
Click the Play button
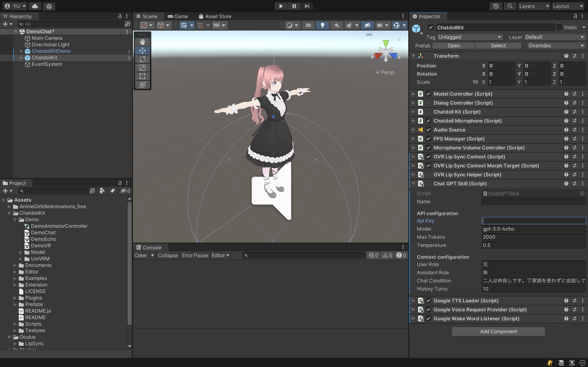click(281, 6)
